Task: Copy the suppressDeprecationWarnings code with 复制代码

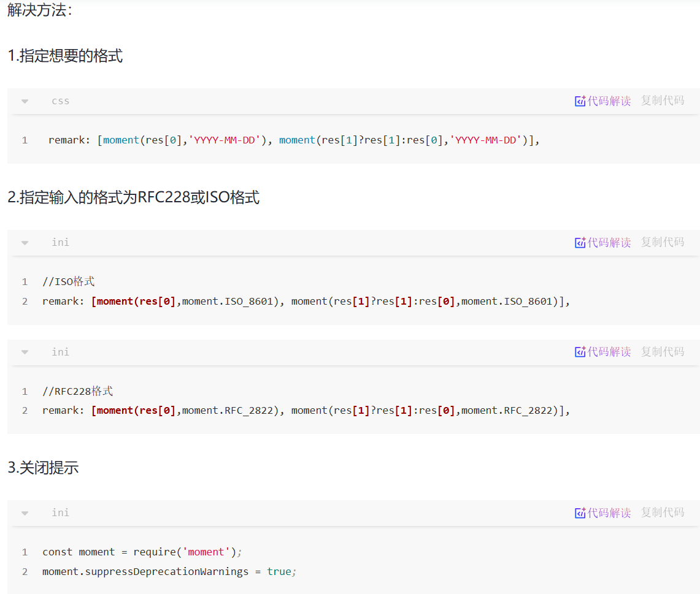Action: [663, 512]
